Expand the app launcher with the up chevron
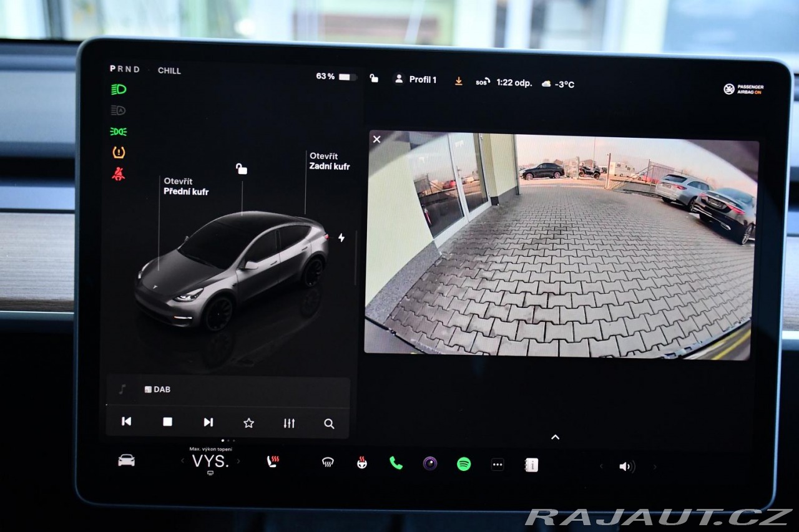The height and width of the screenshot is (532, 799). (x=555, y=437)
